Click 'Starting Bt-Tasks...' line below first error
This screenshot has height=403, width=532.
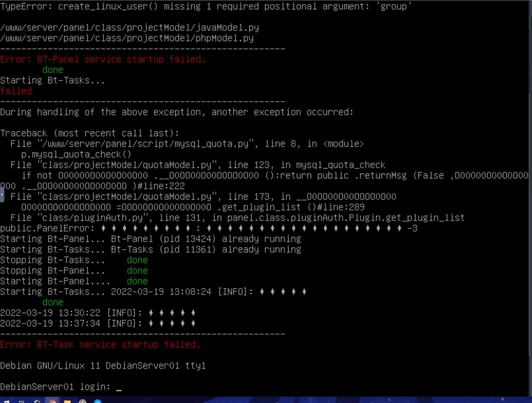(x=52, y=80)
